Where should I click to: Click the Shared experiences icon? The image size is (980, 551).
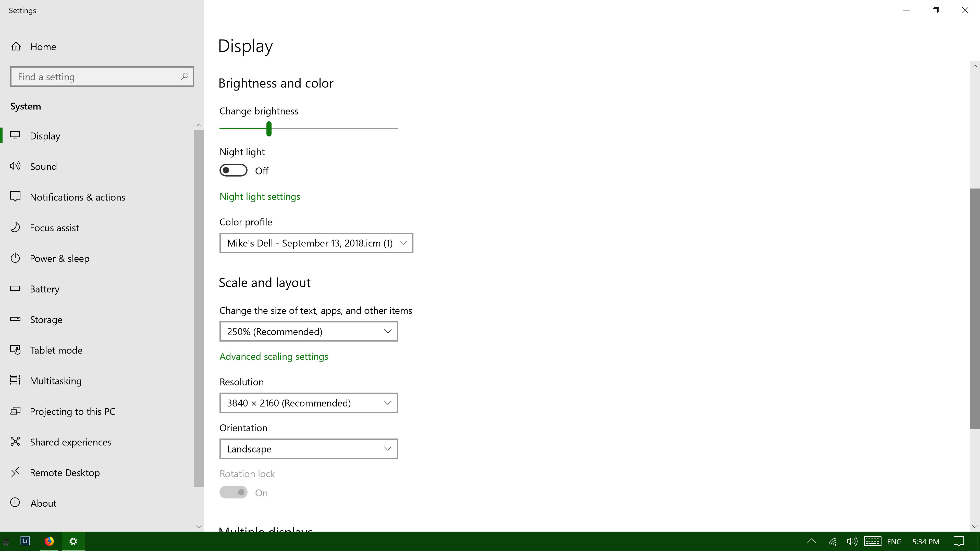click(x=15, y=442)
